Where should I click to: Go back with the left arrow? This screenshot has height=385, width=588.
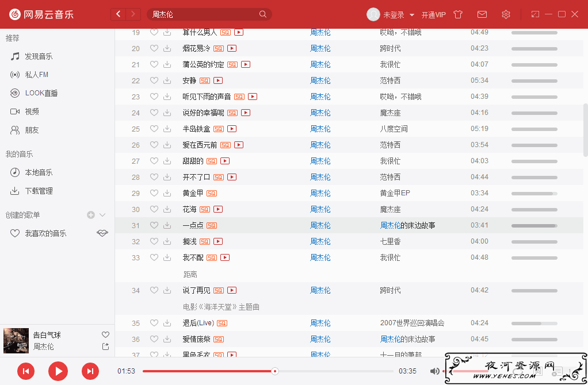click(119, 14)
